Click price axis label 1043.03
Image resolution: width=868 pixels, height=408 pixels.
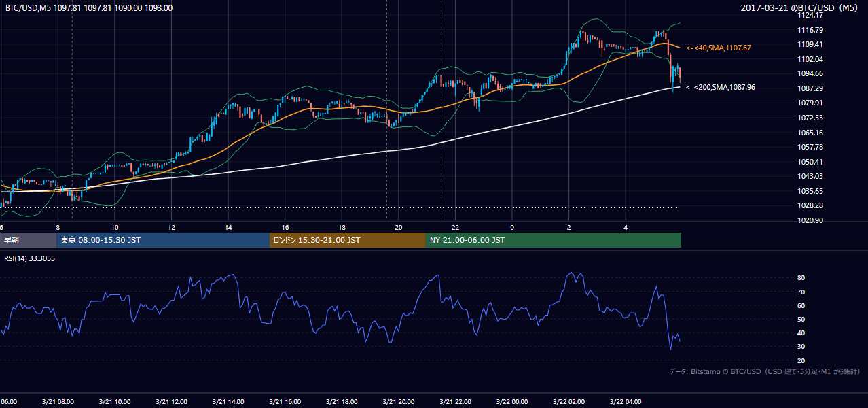point(810,176)
